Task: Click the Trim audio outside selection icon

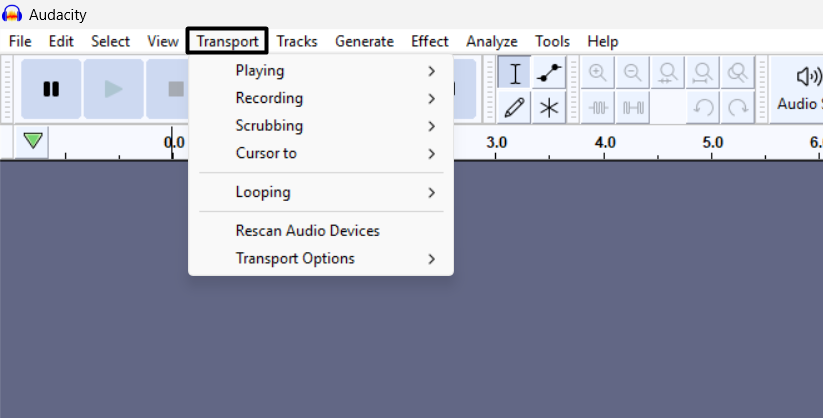Action: [x=598, y=107]
